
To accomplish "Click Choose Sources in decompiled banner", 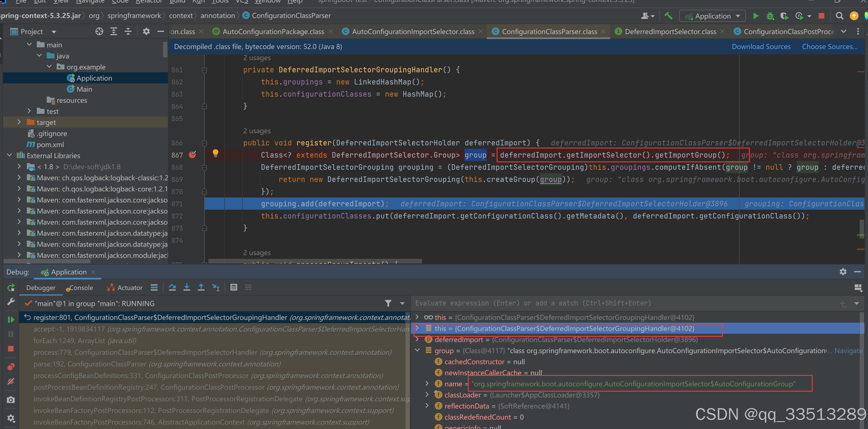I will (x=829, y=47).
